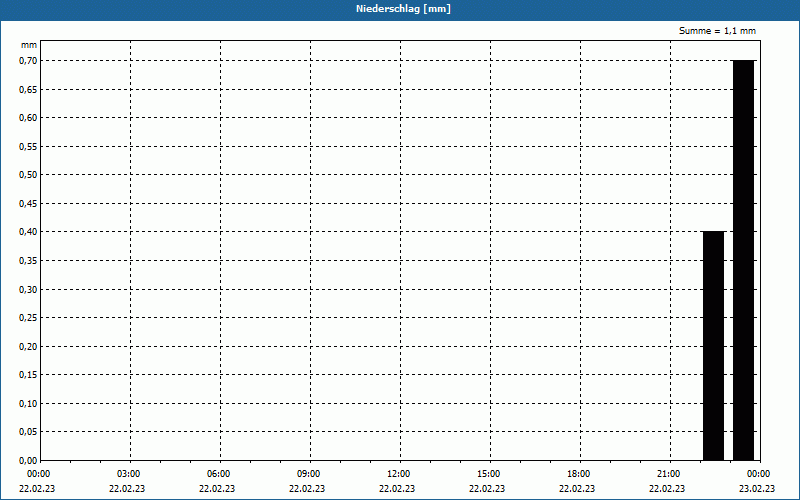Screen dimensions: 800x500
Task: Click the tall 0,70 mm precipitation bar
Action: (x=743, y=260)
